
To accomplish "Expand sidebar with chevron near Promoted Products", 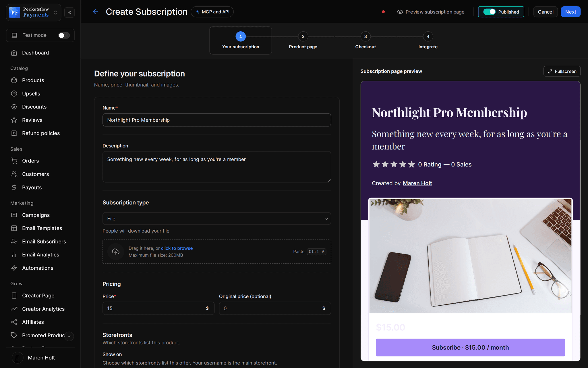I will click(69, 336).
